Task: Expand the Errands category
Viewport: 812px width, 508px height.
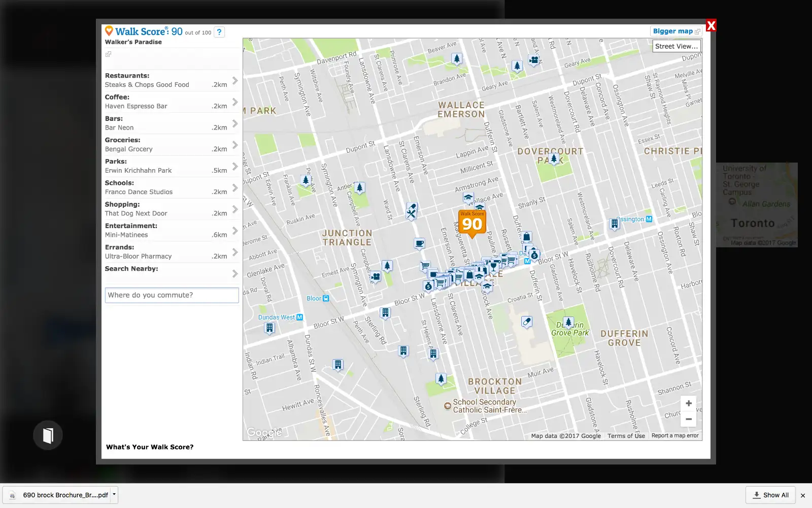Action: tap(235, 252)
